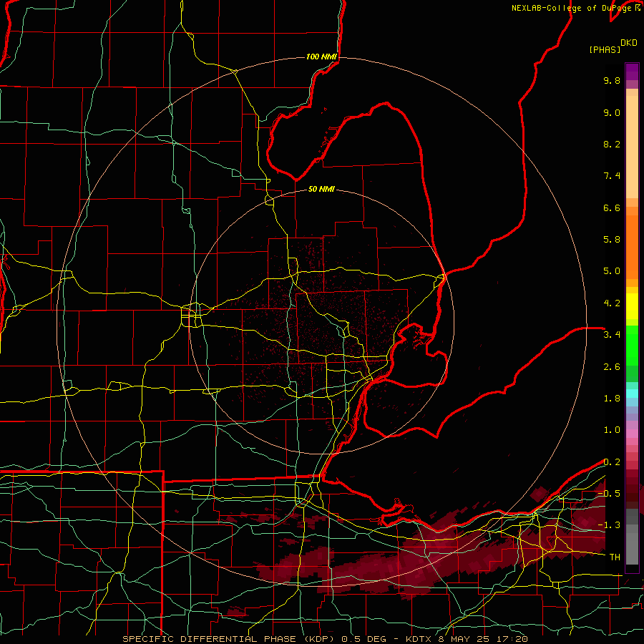Click the TH threshold legend label
This screenshot has width=644, height=644.
615,557
